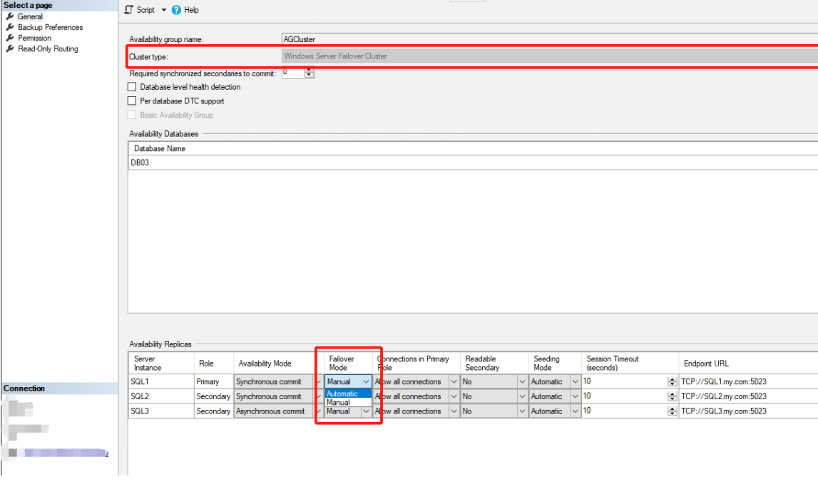Open SQL3 Availability Mode dropdown
This screenshot has width=818, height=504.
(x=318, y=411)
